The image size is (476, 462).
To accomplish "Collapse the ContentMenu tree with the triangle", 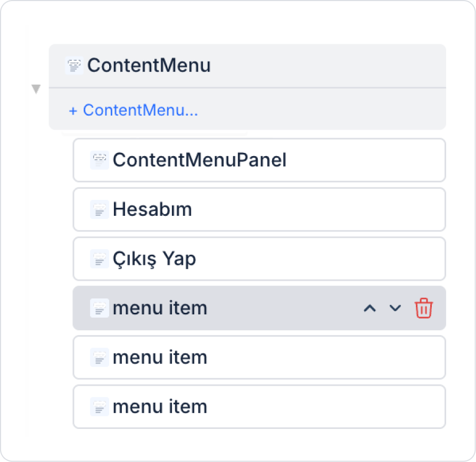I will point(36,89).
